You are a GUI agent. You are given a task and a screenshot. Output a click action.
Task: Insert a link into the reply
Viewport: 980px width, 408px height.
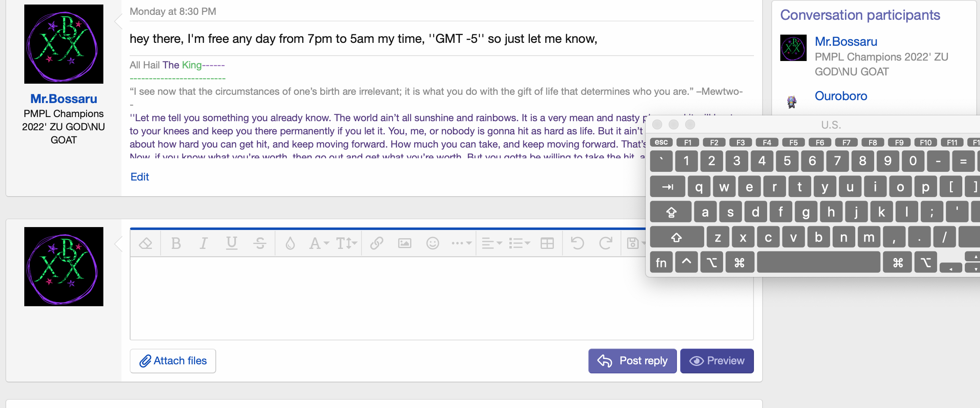tap(376, 243)
